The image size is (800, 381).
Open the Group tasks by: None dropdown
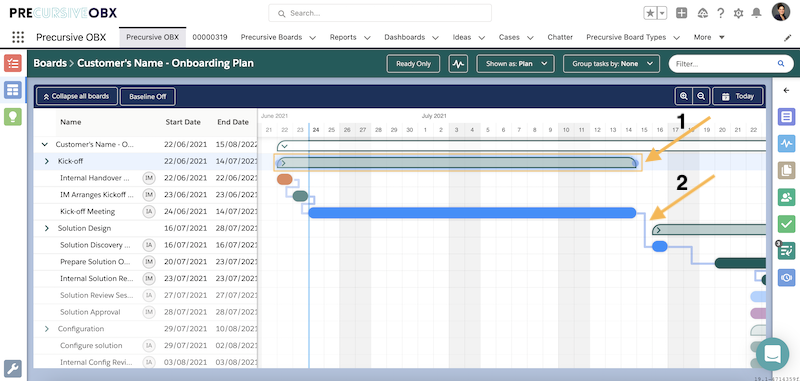611,64
